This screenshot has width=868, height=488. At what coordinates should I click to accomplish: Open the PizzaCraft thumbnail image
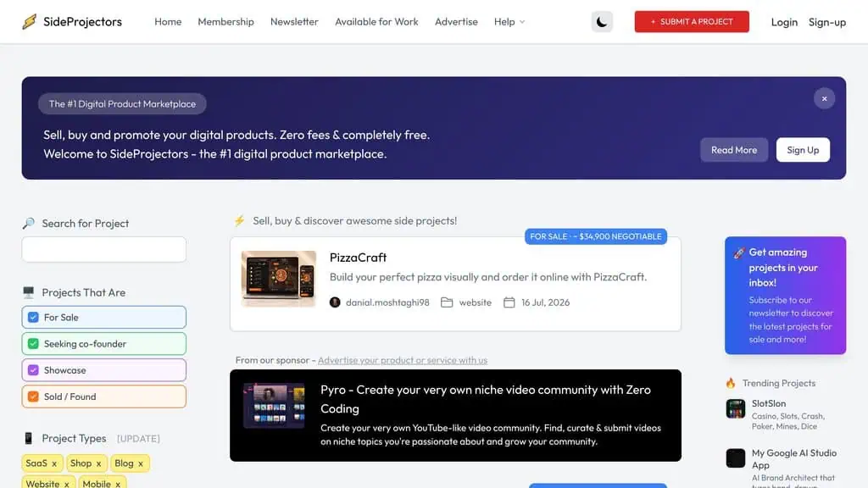pos(278,279)
